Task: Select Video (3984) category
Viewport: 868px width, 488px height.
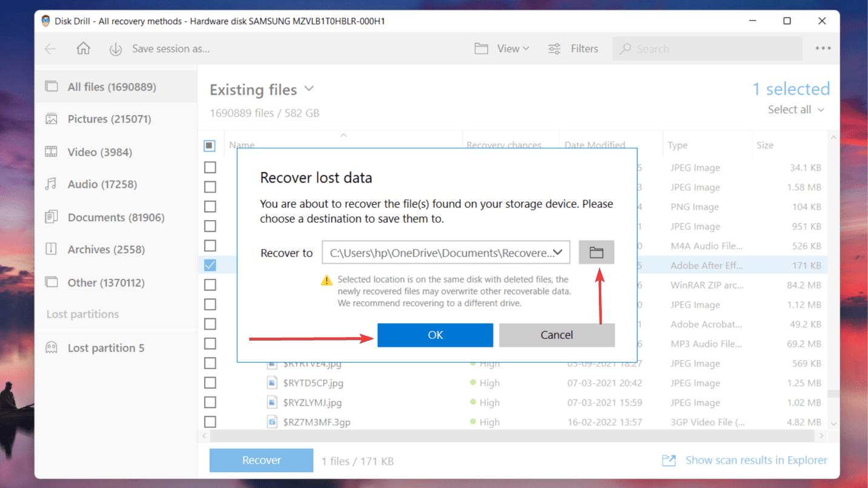Action: click(x=116, y=152)
